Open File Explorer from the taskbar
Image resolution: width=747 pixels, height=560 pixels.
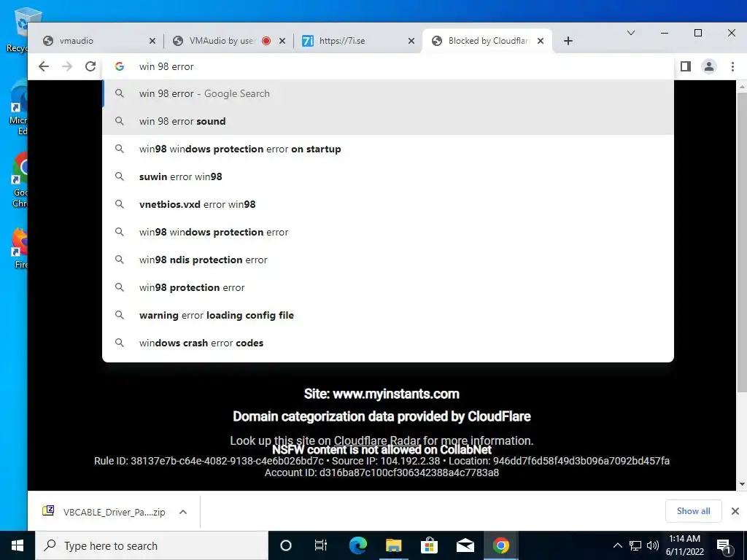(393, 545)
